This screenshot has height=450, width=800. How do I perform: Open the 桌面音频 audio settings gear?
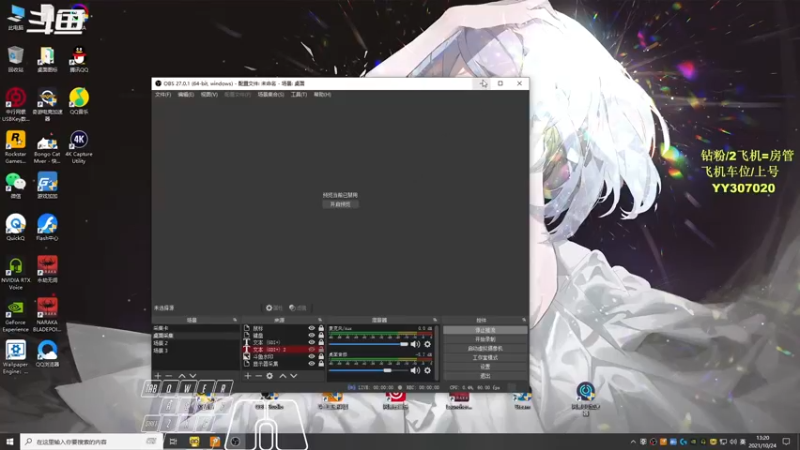(x=428, y=370)
